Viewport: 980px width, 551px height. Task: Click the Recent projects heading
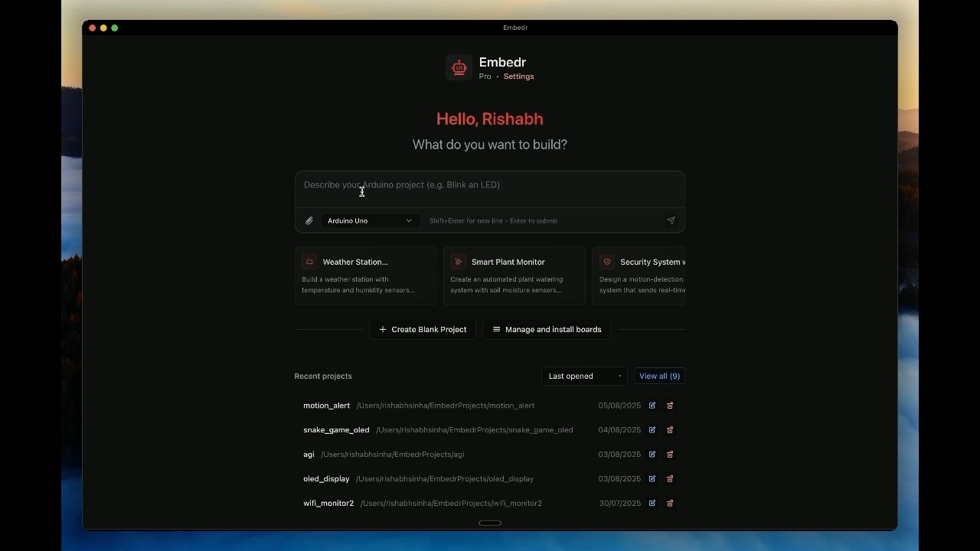pos(323,377)
